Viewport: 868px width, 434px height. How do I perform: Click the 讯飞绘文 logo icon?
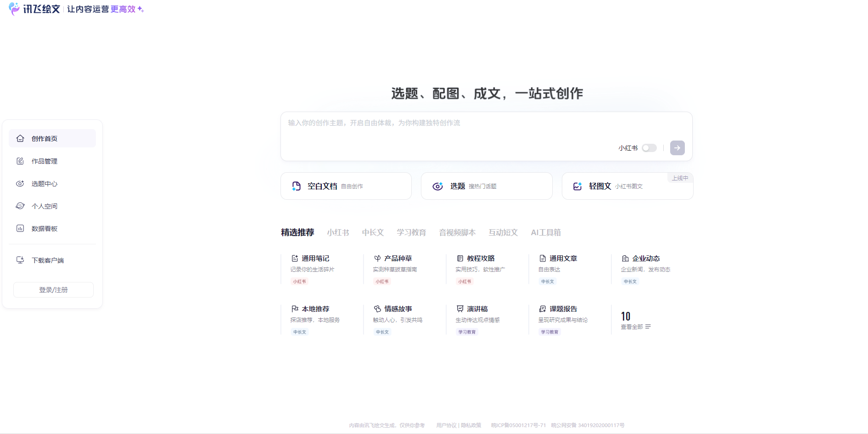coord(12,9)
